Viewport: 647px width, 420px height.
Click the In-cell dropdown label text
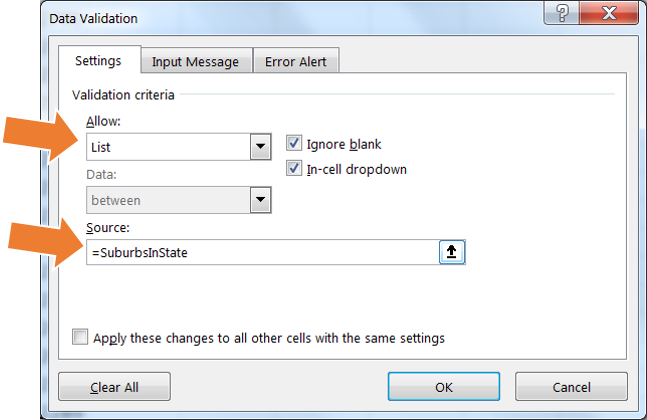coord(357,169)
